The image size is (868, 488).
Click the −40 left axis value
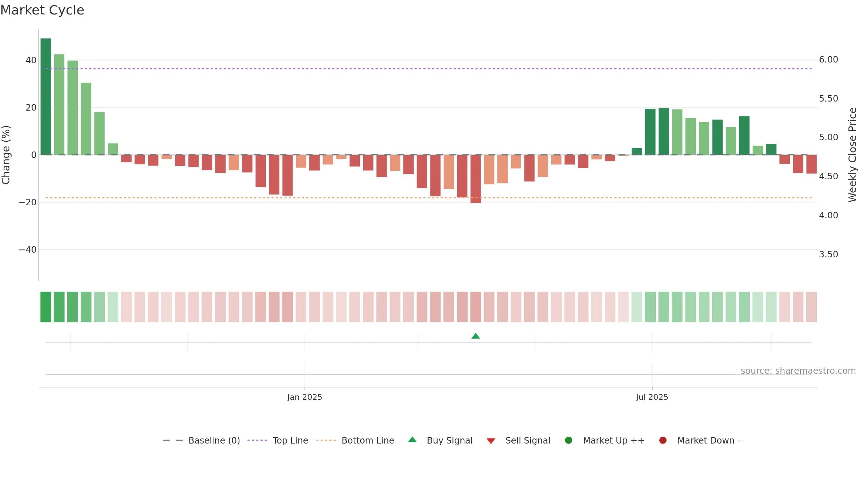(28, 250)
